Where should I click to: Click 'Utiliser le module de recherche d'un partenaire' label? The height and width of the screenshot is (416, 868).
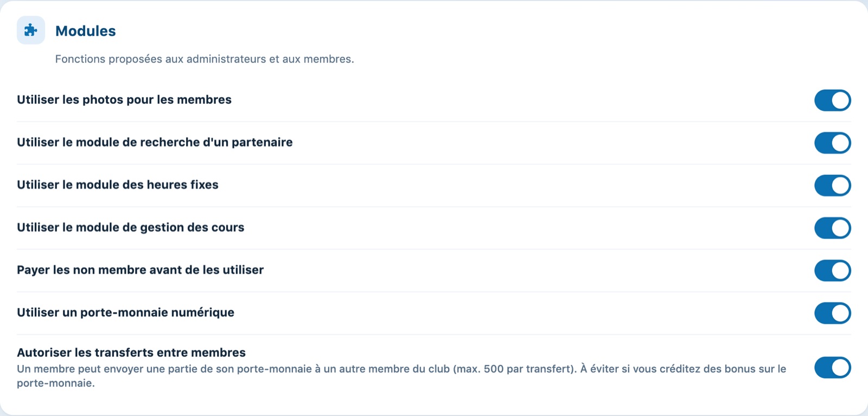pyautogui.click(x=155, y=142)
